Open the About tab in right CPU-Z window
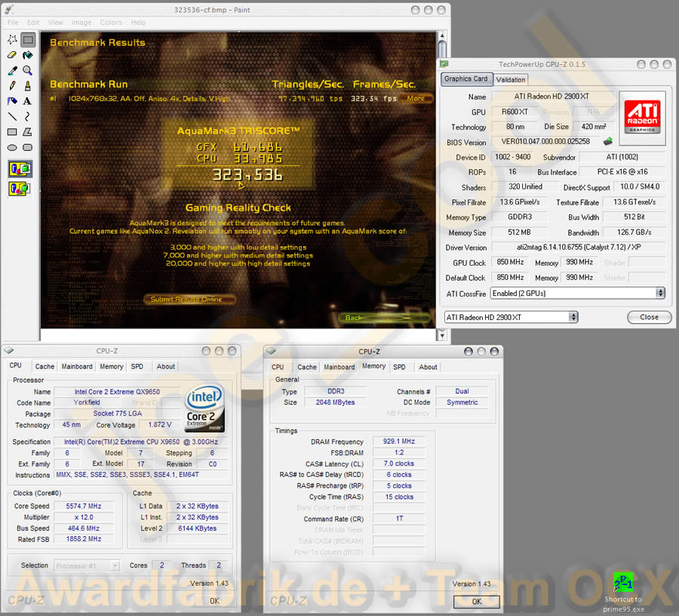The height and width of the screenshot is (616, 679). 428,367
